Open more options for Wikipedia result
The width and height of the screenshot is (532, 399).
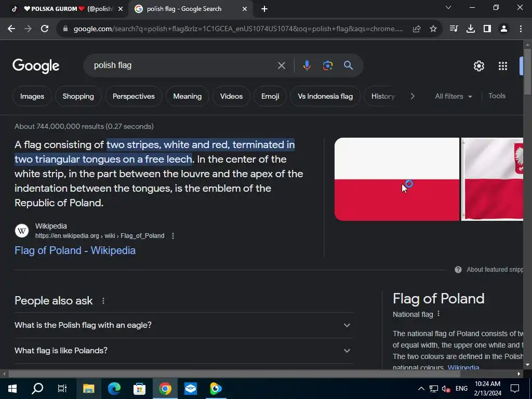click(173, 236)
